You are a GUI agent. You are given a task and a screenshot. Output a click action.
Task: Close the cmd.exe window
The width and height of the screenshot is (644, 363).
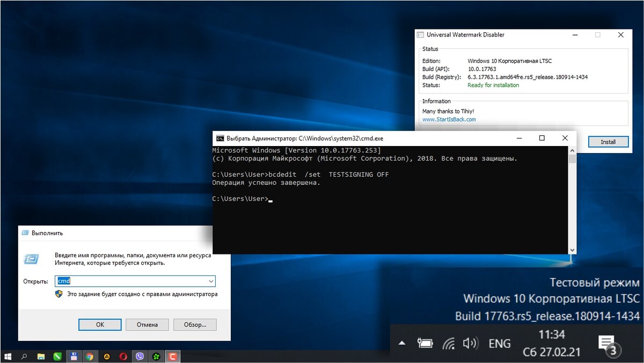[564, 138]
